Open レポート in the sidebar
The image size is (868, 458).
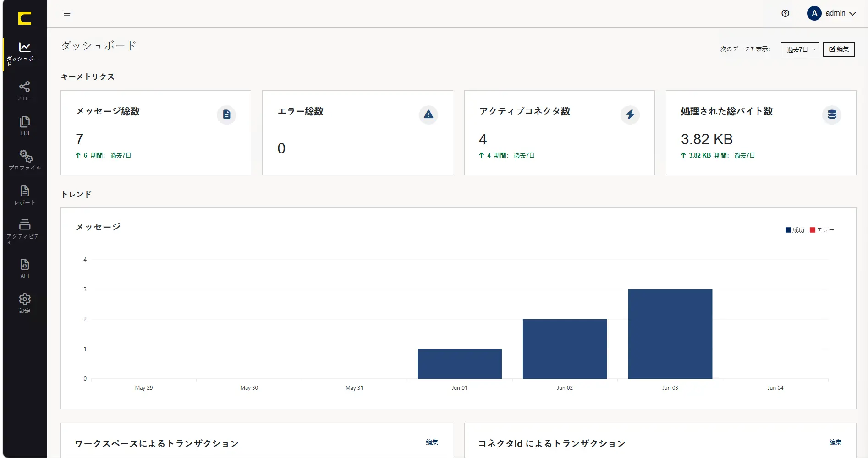(25, 195)
